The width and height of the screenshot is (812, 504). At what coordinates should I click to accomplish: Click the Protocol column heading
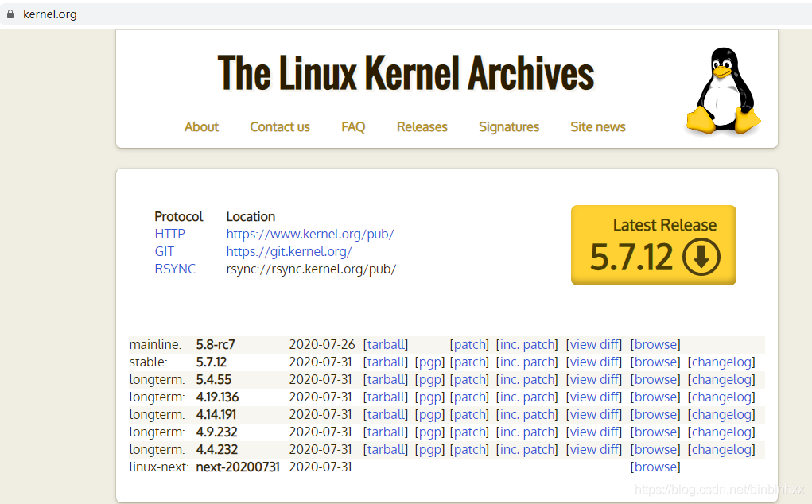179,217
